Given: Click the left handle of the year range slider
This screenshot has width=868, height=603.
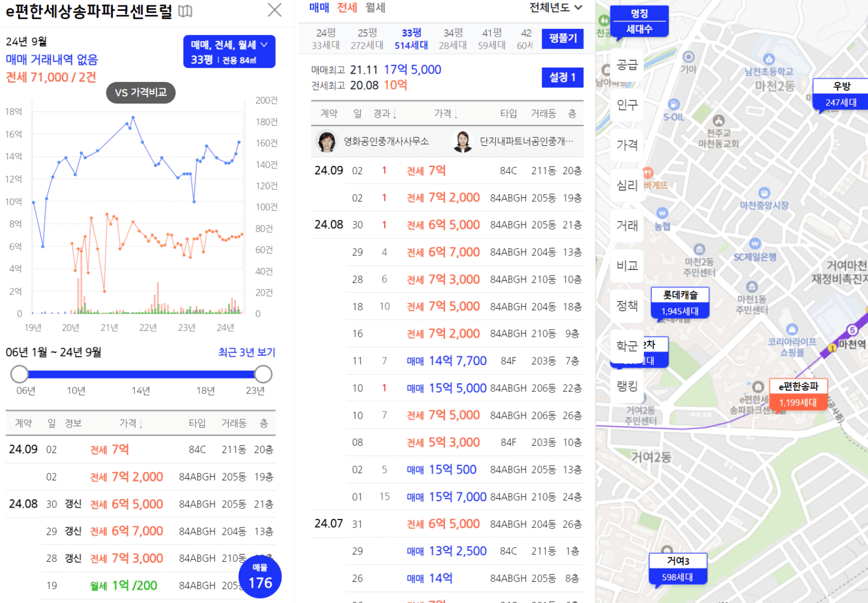Looking at the screenshot, I should pos(20,374).
